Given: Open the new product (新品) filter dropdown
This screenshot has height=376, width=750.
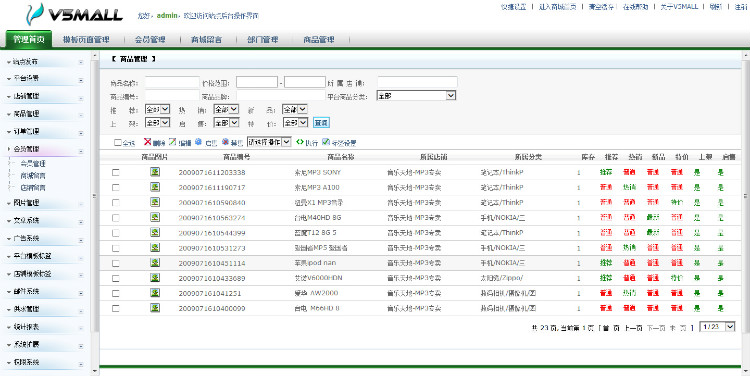Looking at the screenshot, I should point(294,110).
